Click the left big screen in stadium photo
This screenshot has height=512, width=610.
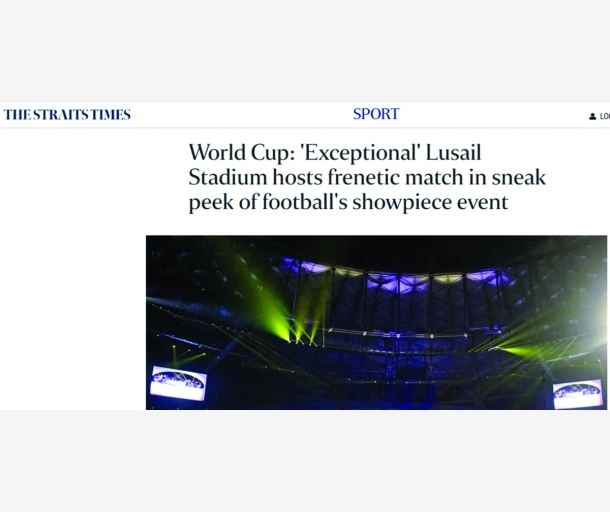[x=178, y=381]
